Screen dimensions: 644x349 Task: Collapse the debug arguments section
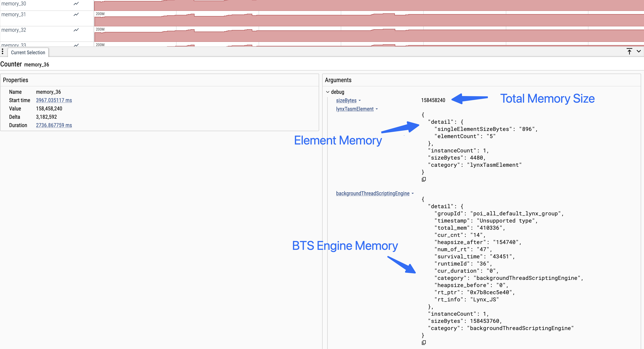click(x=328, y=92)
